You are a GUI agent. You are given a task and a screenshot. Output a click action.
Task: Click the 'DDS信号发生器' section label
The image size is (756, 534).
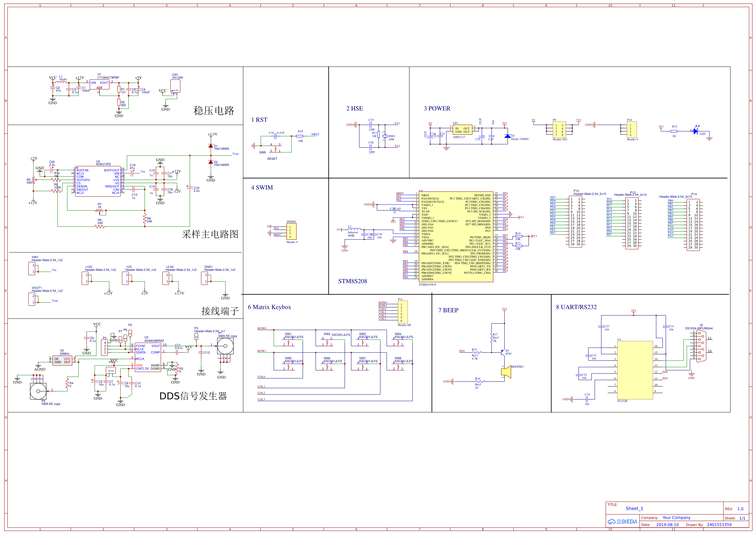[x=193, y=396]
